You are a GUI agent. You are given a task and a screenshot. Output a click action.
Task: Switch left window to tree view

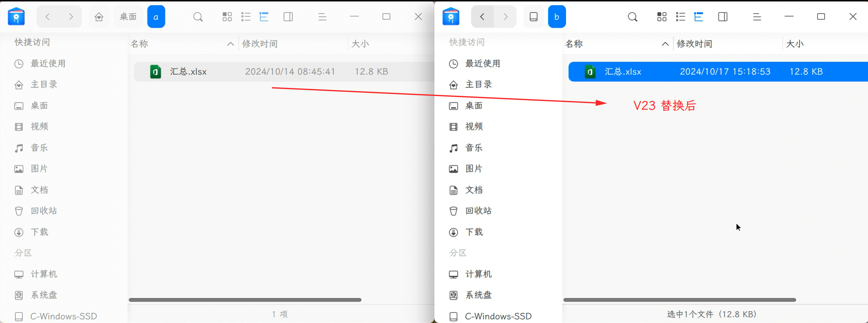point(264,17)
